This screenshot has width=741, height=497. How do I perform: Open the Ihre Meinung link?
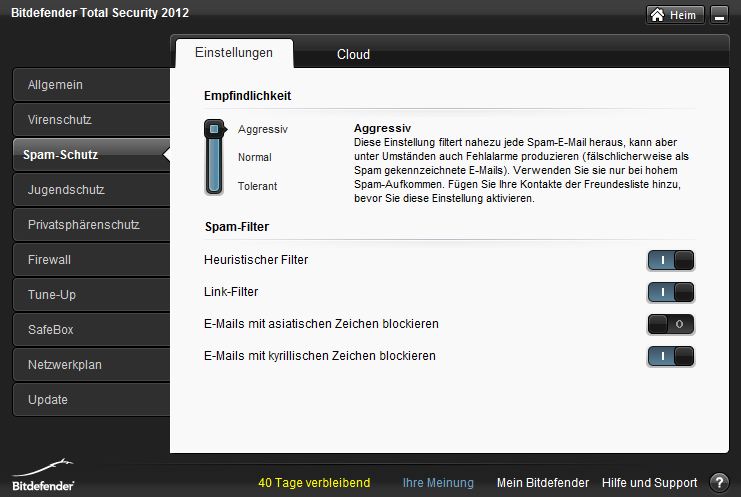point(438,483)
